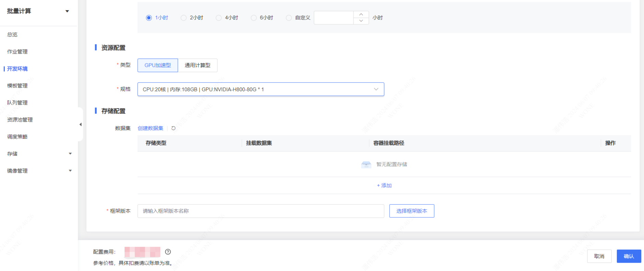Click the 暂无配置存储 empty text
This screenshot has width=644, height=271.
(x=392, y=165)
